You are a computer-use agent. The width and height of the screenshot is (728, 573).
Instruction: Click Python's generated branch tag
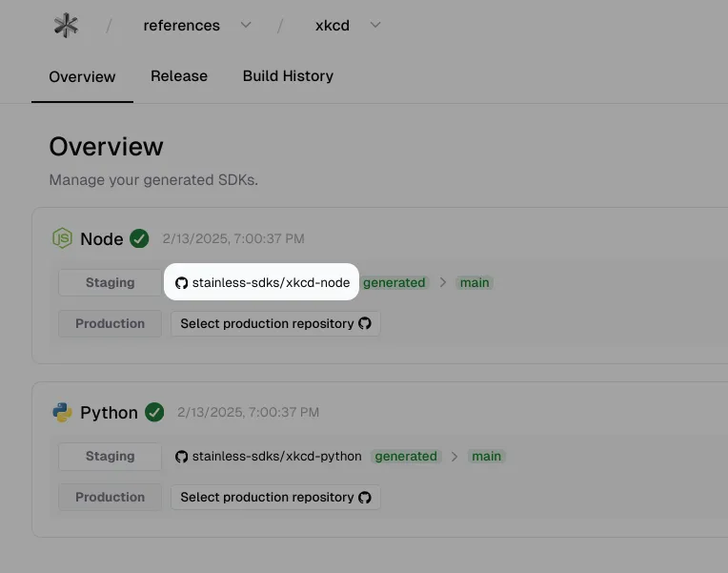[x=406, y=456]
